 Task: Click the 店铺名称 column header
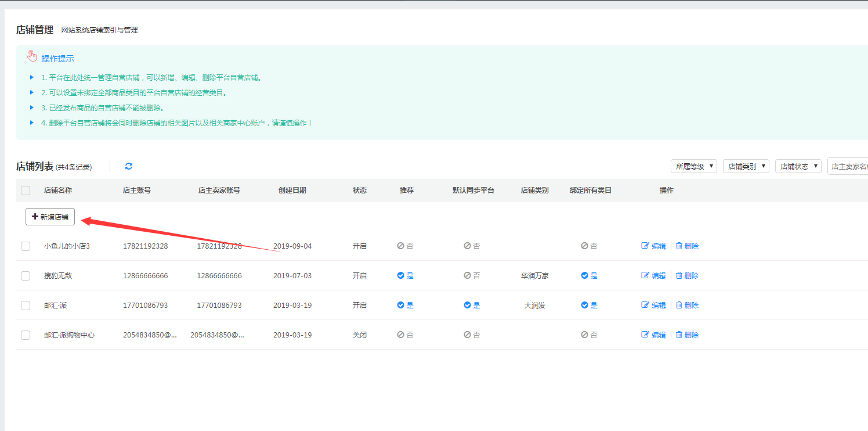tap(58, 191)
